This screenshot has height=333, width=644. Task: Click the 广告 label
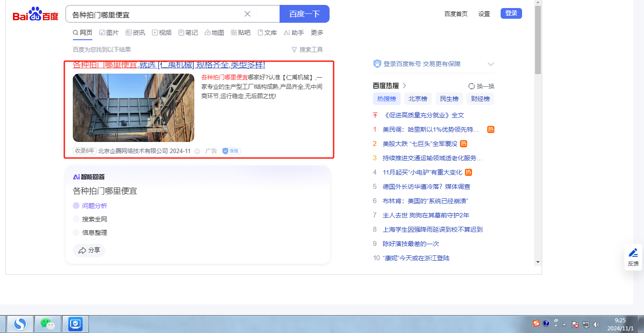211,151
